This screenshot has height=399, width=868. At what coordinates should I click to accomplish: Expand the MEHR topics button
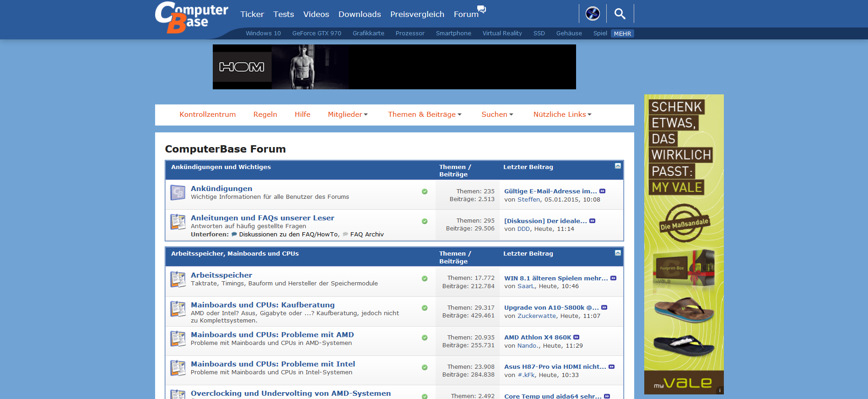tap(622, 33)
